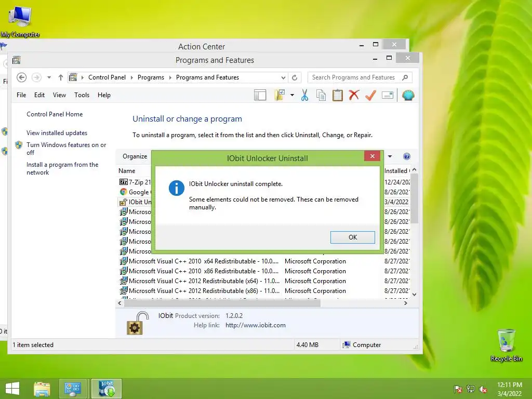This screenshot has width=532, height=399.
Task: Select Programs breadcrumb
Action: click(151, 77)
